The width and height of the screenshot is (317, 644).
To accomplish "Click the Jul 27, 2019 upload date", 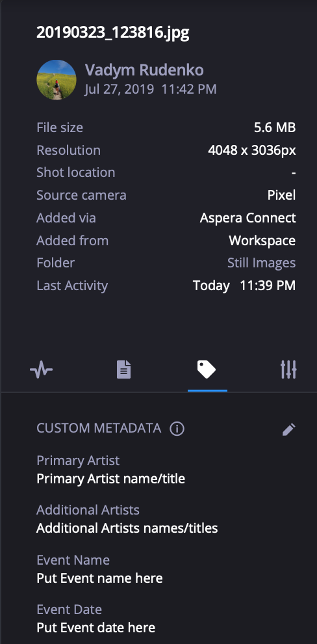I will click(120, 89).
